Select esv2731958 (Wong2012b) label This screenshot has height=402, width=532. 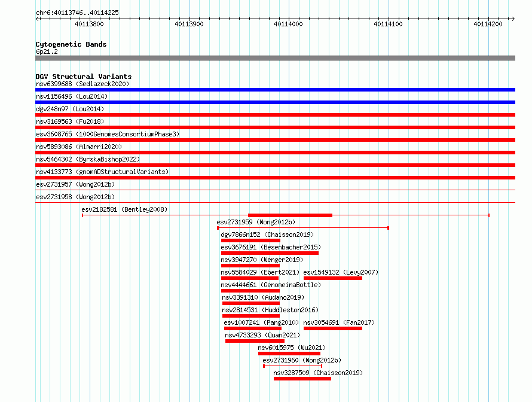pyautogui.click(x=75, y=197)
